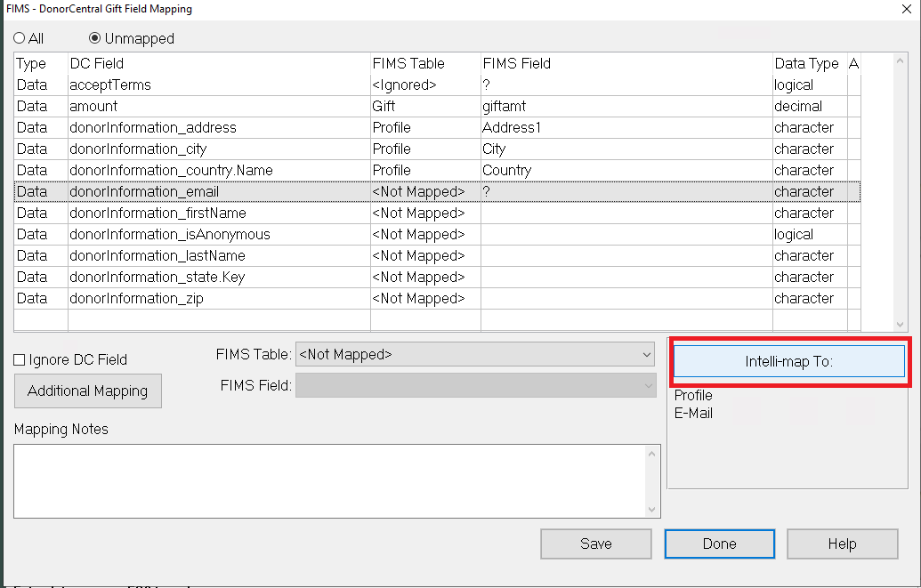Click the FIMS Table column header
The width and height of the screenshot is (921, 588).
click(425, 63)
